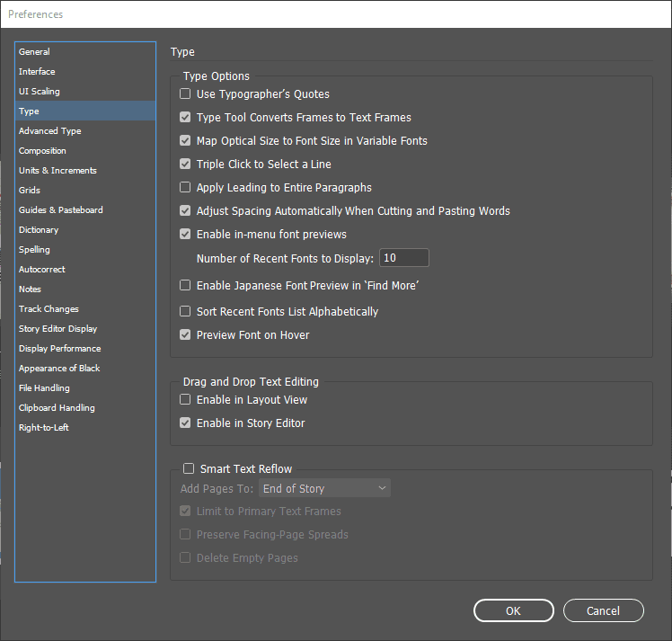Open Composition preferences
Image resolution: width=672 pixels, height=641 pixels.
tap(85, 150)
